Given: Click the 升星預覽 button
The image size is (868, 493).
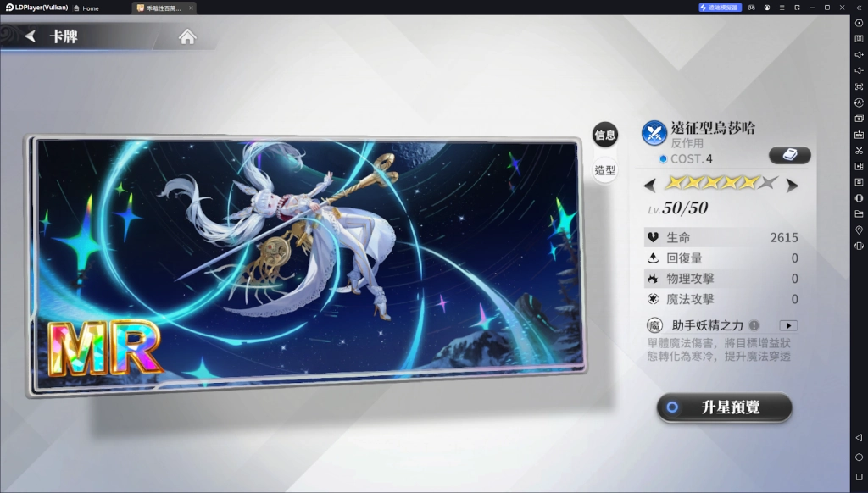Looking at the screenshot, I should [725, 407].
